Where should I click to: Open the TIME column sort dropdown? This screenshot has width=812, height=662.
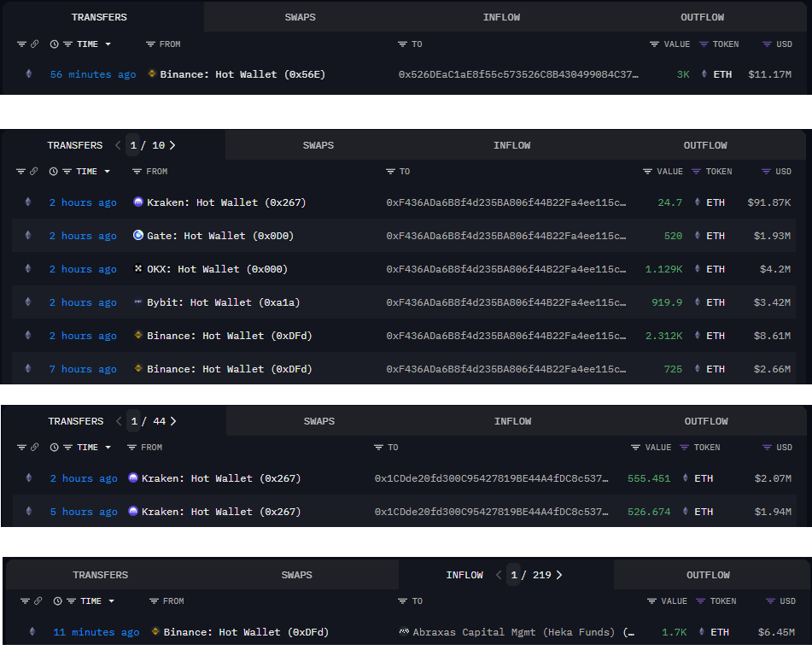pyautogui.click(x=109, y=44)
